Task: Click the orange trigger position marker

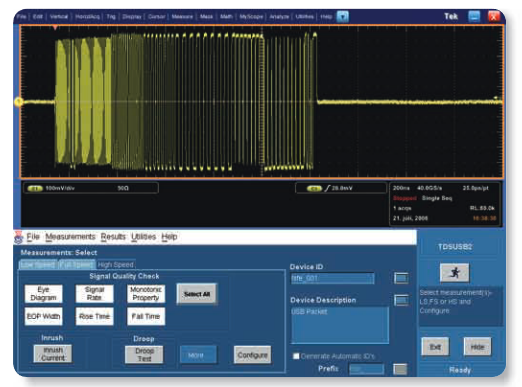Action: (55, 28)
